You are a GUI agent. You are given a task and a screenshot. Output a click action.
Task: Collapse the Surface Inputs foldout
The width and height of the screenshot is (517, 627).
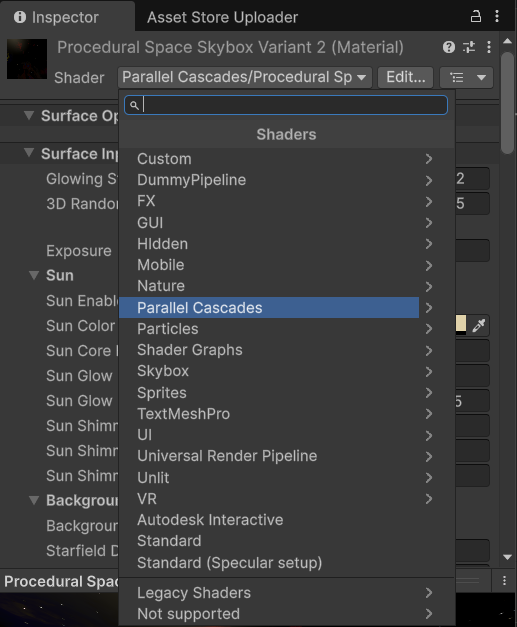29,153
